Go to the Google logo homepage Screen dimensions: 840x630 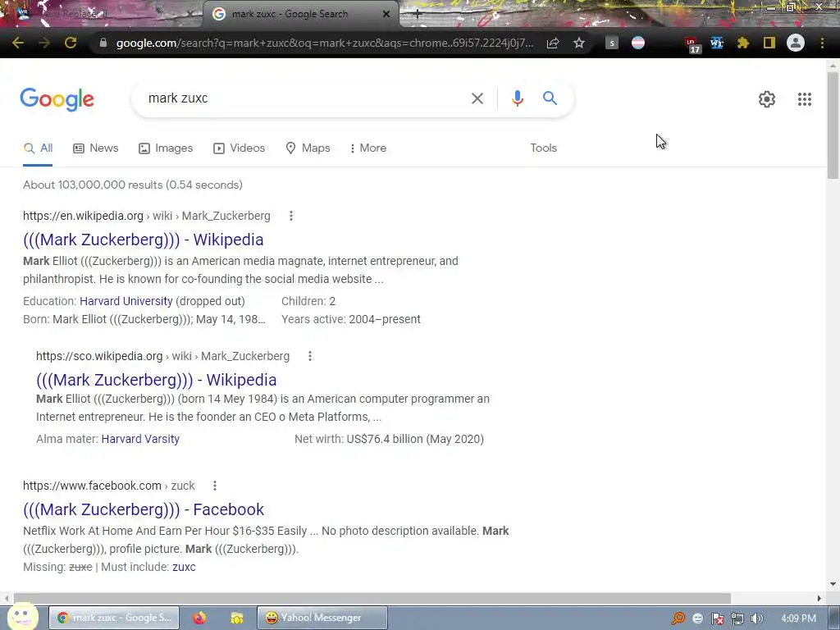click(x=57, y=99)
